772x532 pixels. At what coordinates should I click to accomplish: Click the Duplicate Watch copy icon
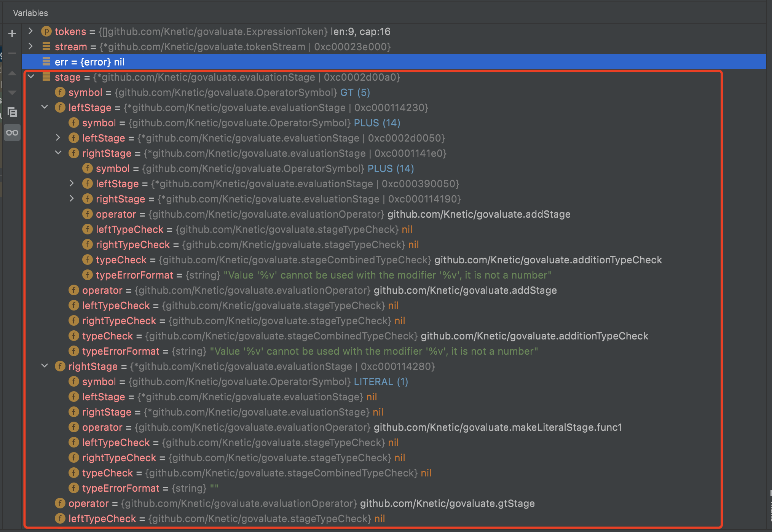[x=12, y=112]
